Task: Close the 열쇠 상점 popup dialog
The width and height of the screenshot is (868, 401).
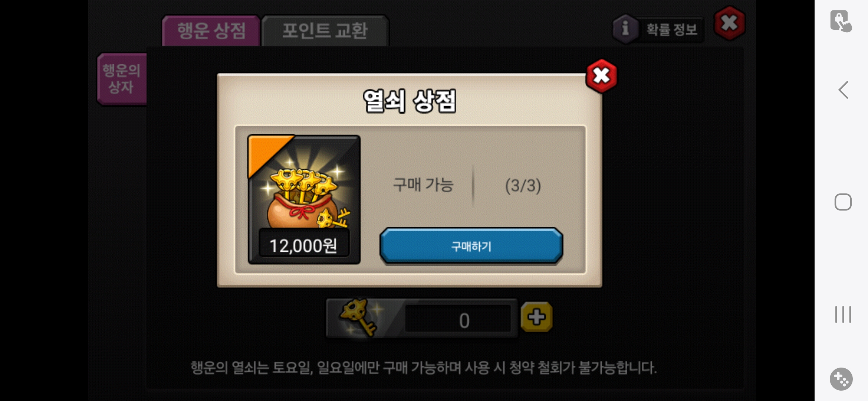Action: point(601,76)
